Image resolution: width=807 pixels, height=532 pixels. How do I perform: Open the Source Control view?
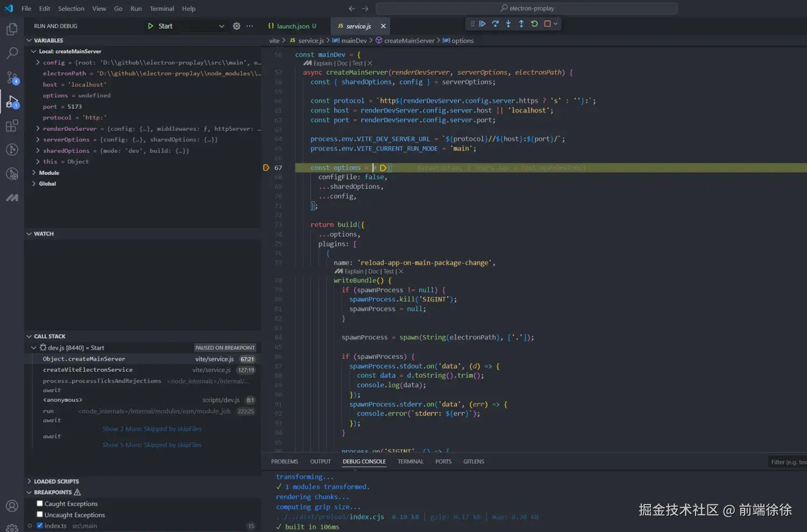pos(12,77)
